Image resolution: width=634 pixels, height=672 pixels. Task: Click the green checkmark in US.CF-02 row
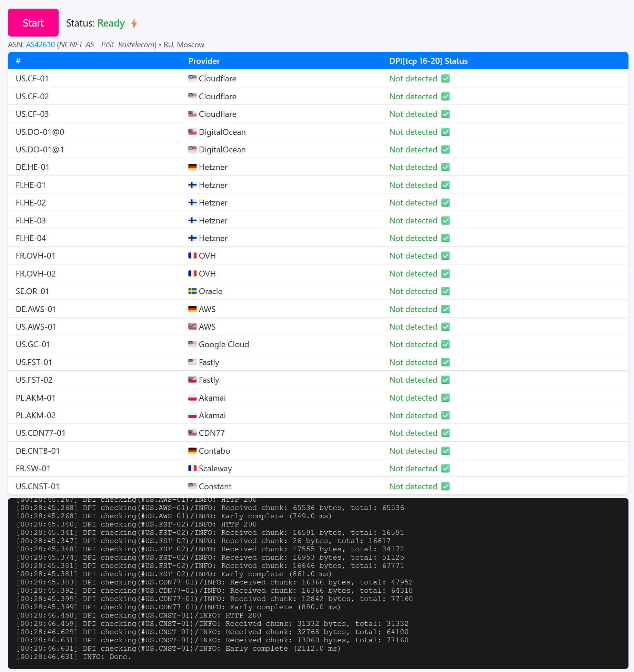445,97
